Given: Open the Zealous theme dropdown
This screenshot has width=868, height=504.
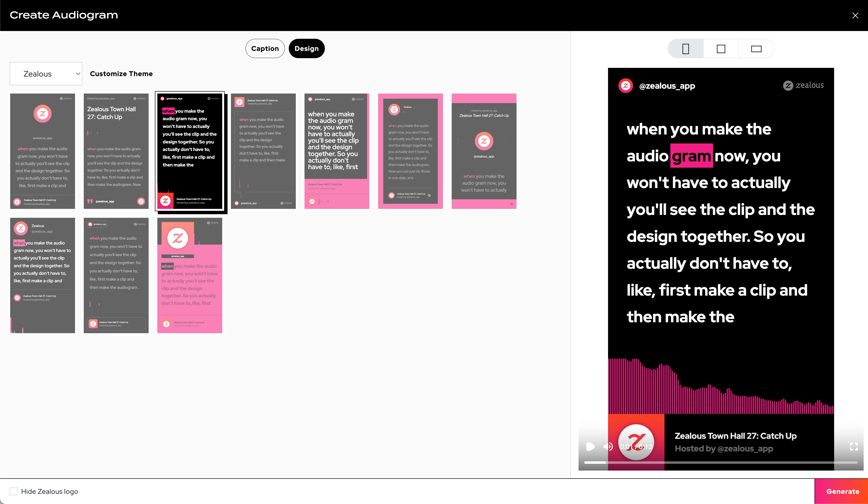Looking at the screenshot, I should pyautogui.click(x=46, y=74).
